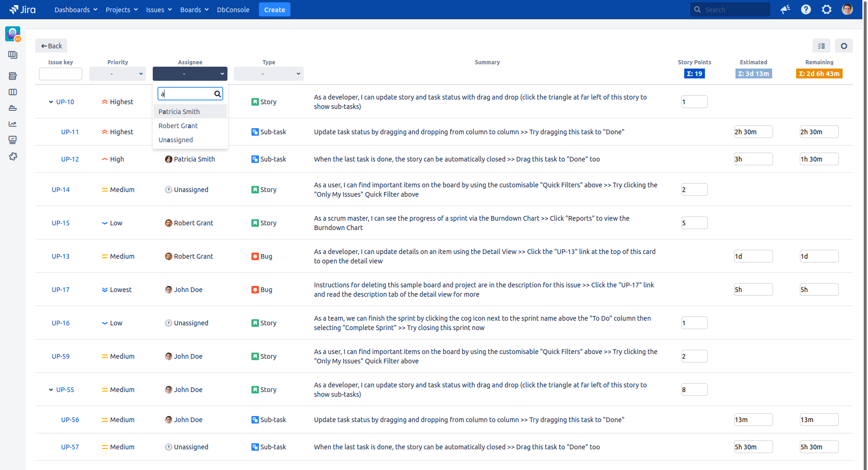Click the Apps puzzle icon in sidebar
Image resolution: width=868 pixels, height=470 pixels.
click(x=12, y=156)
